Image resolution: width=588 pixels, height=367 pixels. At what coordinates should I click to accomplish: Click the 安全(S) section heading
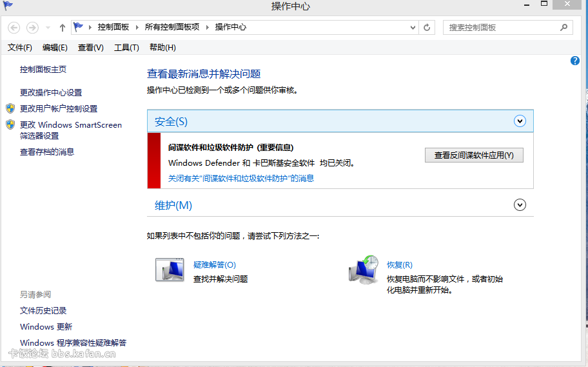171,122
